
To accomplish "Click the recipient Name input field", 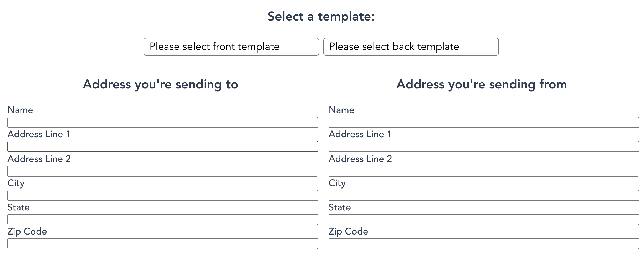I will (x=162, y=122).
